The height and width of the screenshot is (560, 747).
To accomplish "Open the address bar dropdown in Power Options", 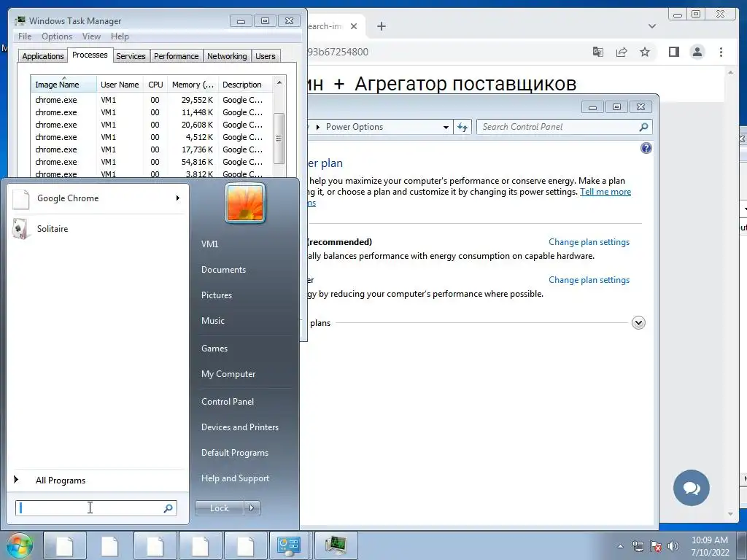I will [446, 127].
